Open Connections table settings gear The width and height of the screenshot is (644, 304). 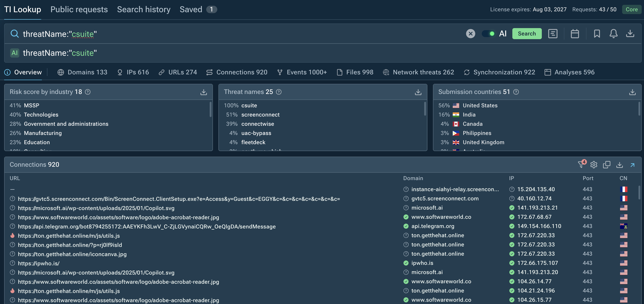coord(594,165)
